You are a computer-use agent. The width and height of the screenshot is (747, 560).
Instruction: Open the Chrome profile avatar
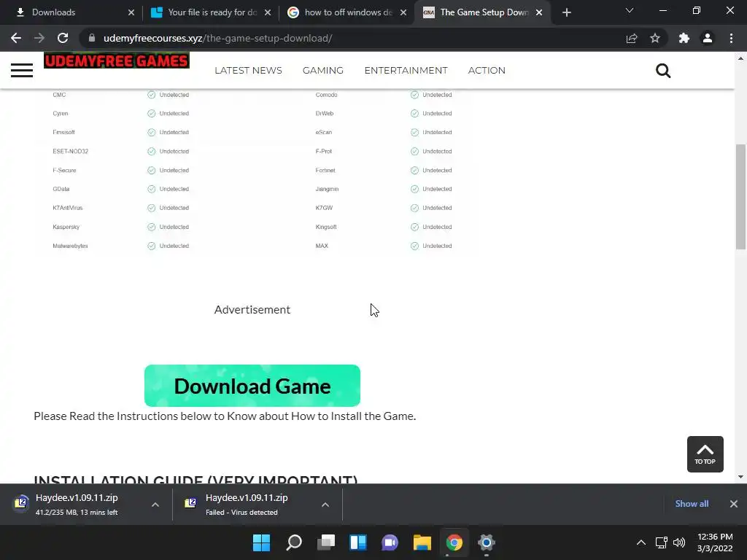coord(708,38)
